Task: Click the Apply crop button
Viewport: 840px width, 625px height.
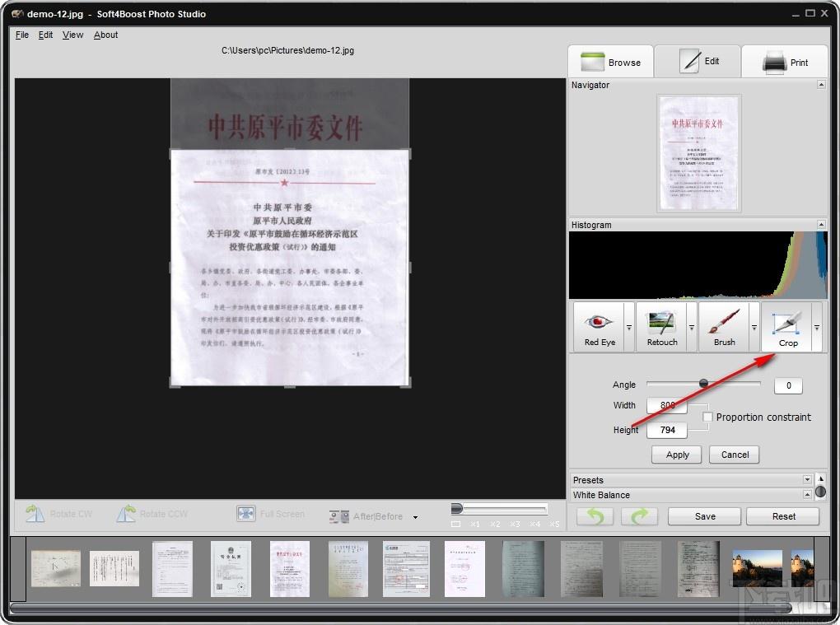Action: point(677,455)
